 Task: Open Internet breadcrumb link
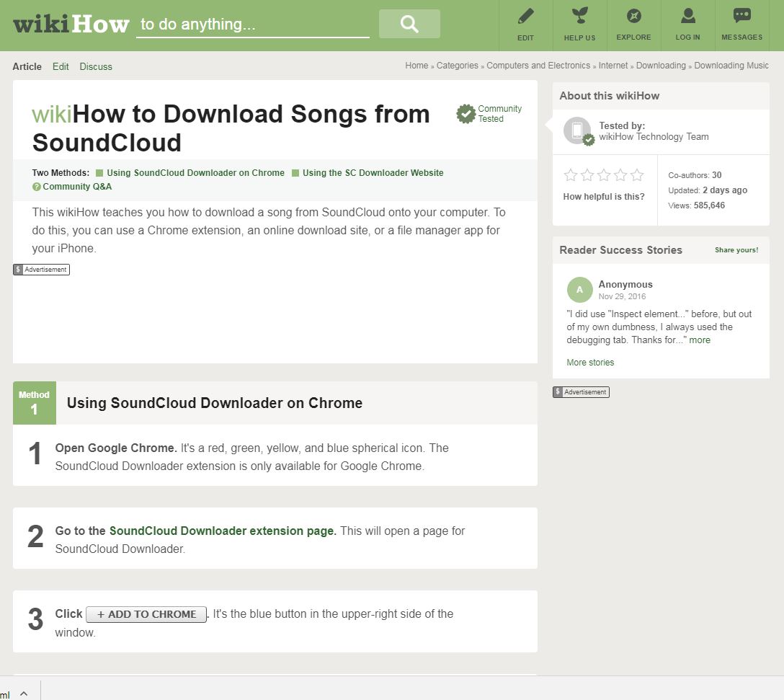(x=613, y=66)
